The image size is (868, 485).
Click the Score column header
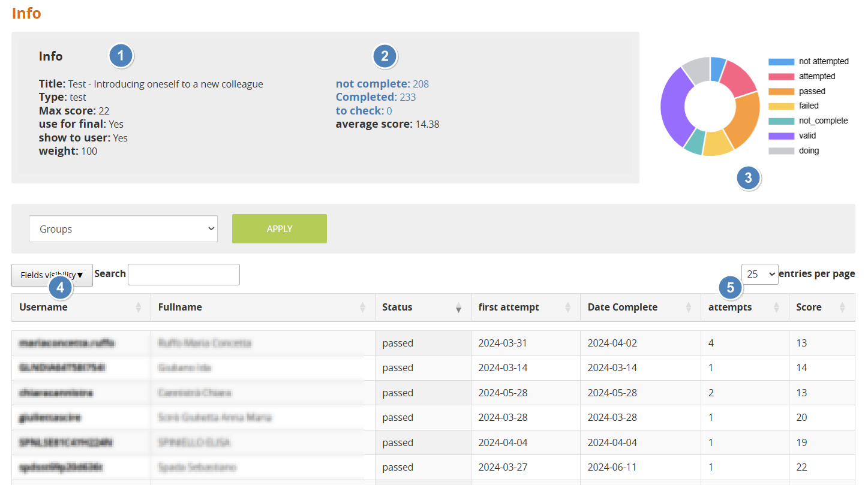click(x=808, y=308)
